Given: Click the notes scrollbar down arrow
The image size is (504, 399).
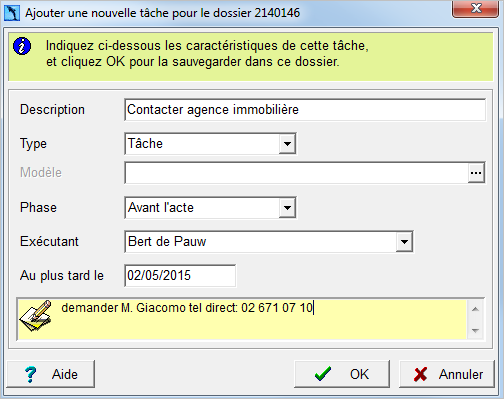Looking at the screenshot, I should coord(475,330).
